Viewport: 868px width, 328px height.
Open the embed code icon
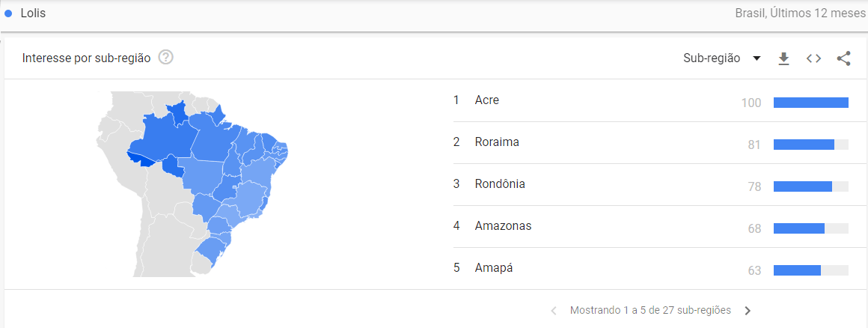(x=813, y=58)
